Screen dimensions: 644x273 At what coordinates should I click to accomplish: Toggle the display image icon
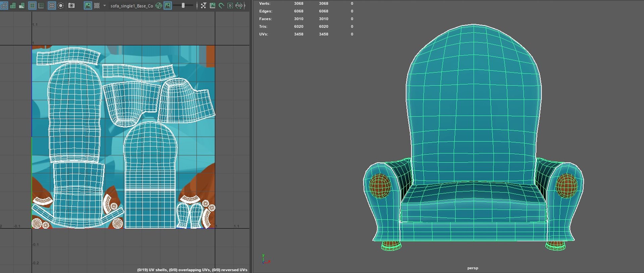pos(88,6)
